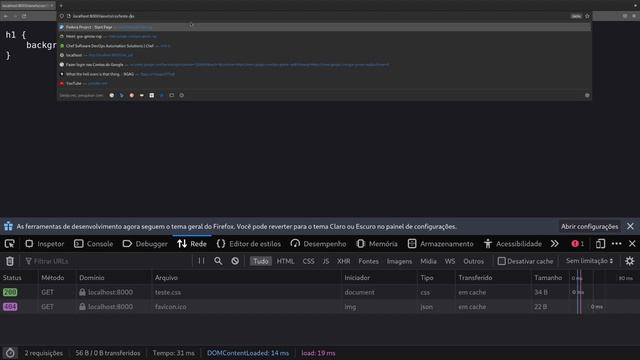Filter requests by WS
640x360 pixels.
tap(450, 261)
